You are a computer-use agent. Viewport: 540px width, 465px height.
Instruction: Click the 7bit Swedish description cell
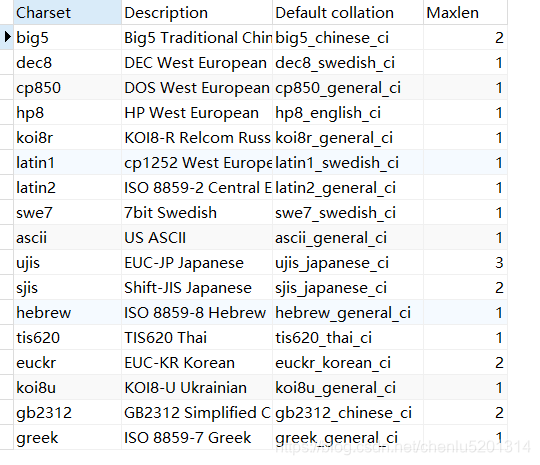[197, 212]
